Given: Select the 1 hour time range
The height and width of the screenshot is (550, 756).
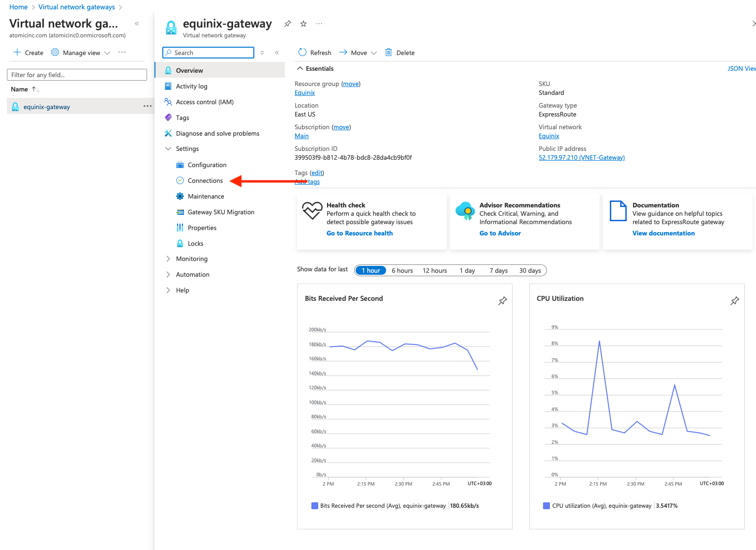Looking at the screenshot, I should (x=371, y=270).
